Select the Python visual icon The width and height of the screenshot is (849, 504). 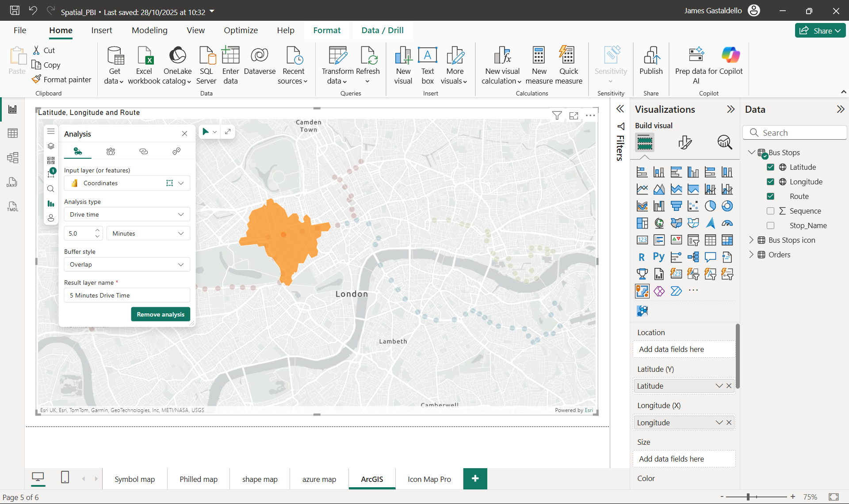pyautogui.click(x=658, y=257)
